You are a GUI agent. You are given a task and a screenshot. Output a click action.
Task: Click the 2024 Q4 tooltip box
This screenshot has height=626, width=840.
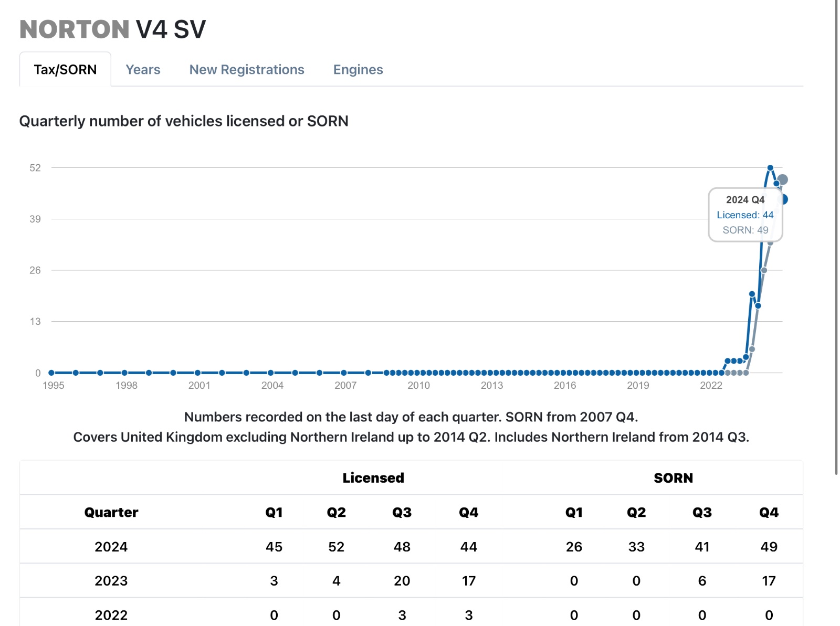745,215
